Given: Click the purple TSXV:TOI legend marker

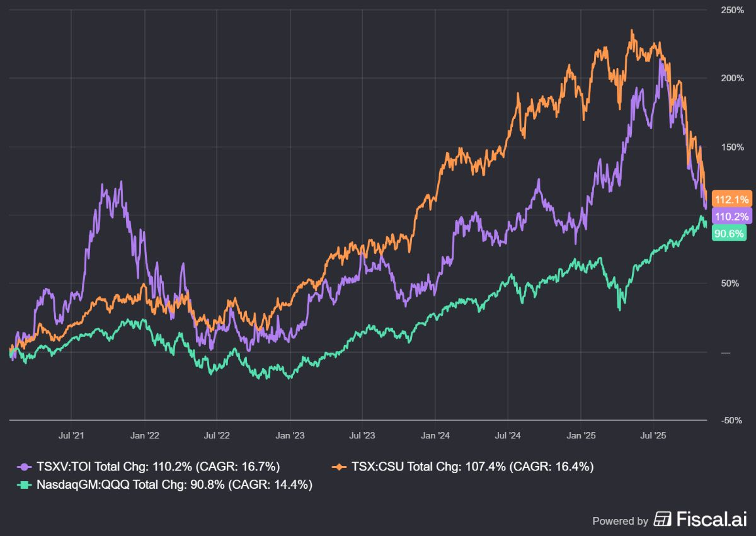Looking at the screenshot, I should (25, 467).
